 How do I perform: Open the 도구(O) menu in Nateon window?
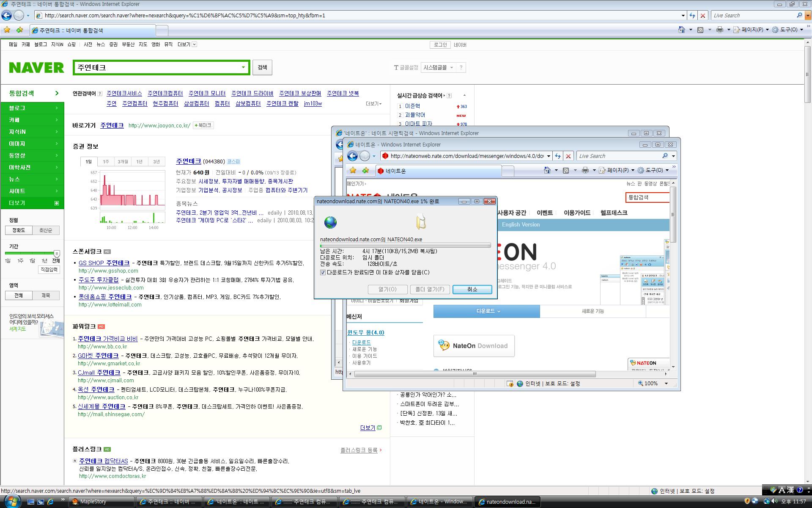[653, 170]
